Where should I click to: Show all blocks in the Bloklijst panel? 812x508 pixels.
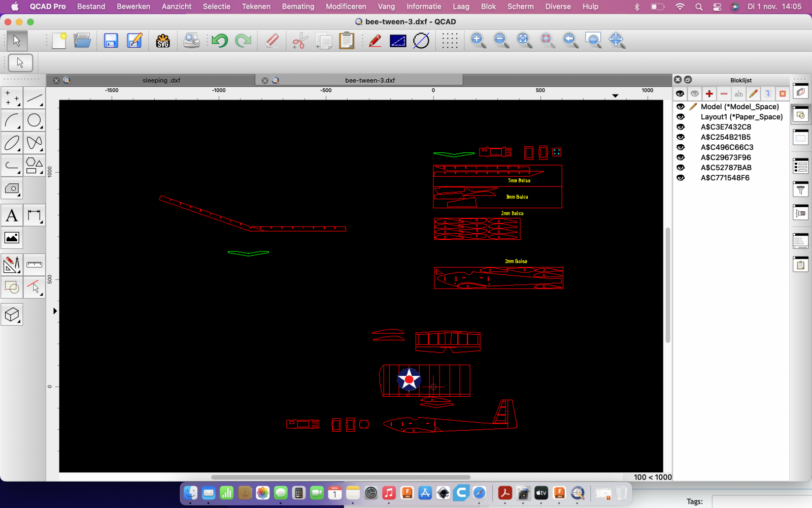coord(680,93)
